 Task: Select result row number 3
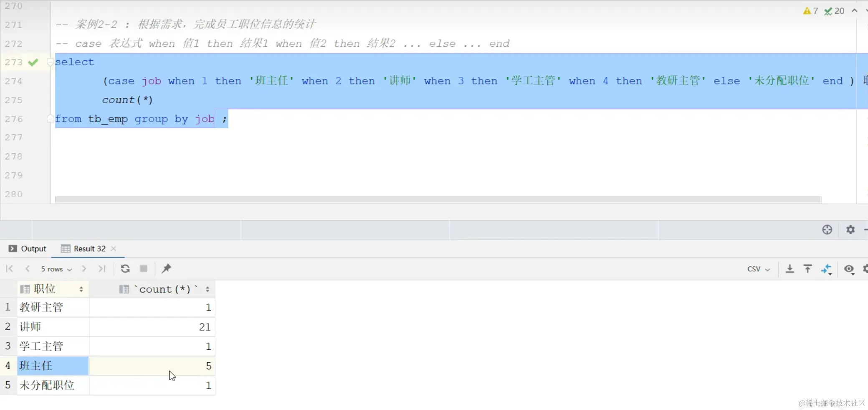click(x=8, y=346)
